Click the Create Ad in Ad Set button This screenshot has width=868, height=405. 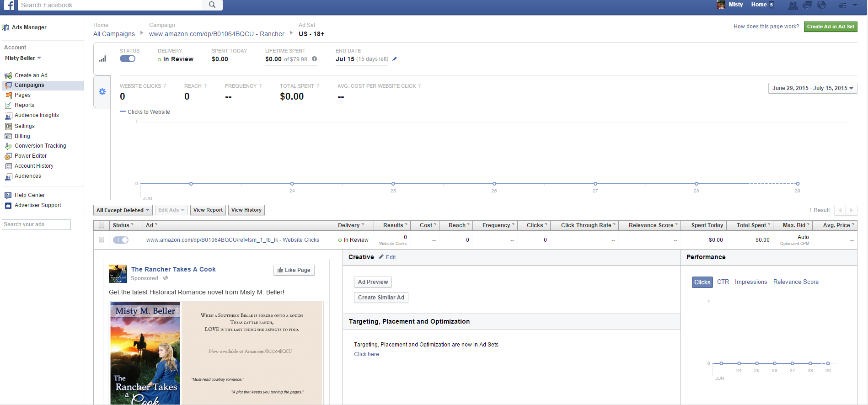pyautogui.click(x=830, y=27)
